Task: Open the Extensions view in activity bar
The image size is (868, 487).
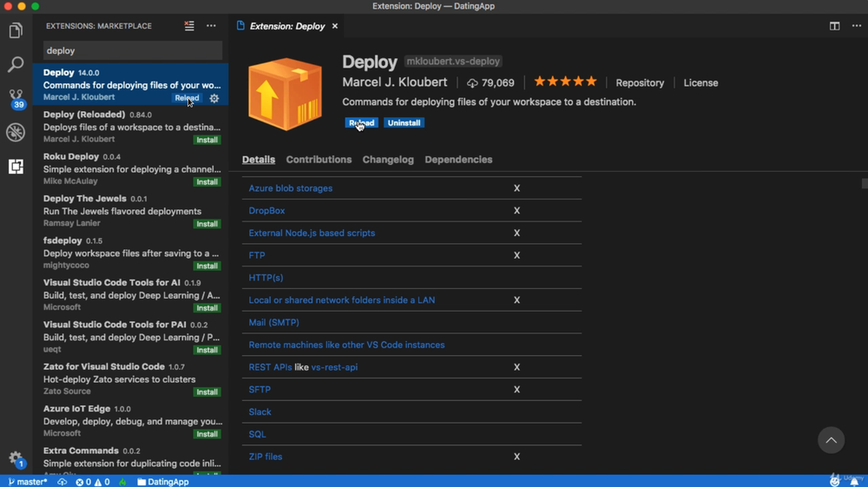Action: pyautogui.click(x=16, y=166)
